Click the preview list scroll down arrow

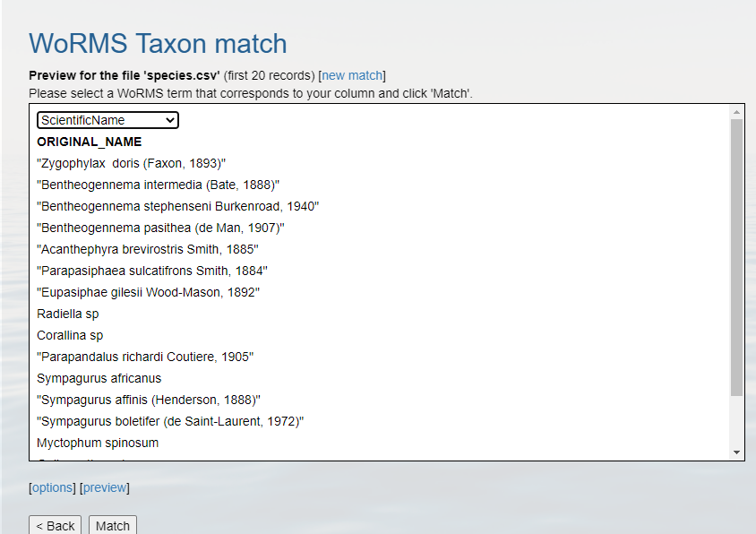pyautogui.click(x=736, y=452)
